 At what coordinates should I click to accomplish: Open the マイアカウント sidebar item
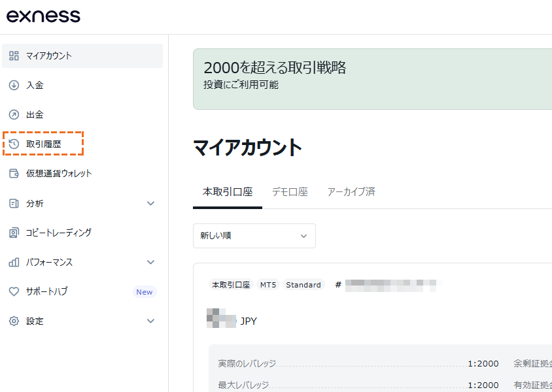[82, 56]
